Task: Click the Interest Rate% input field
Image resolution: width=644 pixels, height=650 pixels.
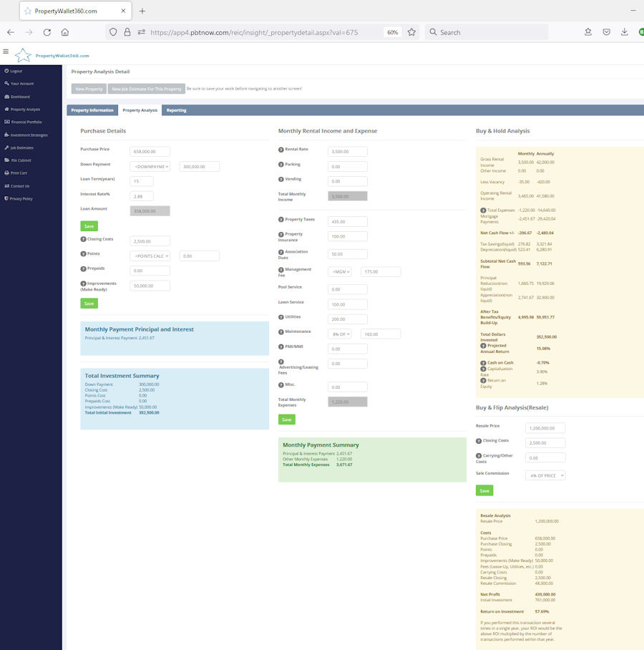Action: [x=142, y=196]
